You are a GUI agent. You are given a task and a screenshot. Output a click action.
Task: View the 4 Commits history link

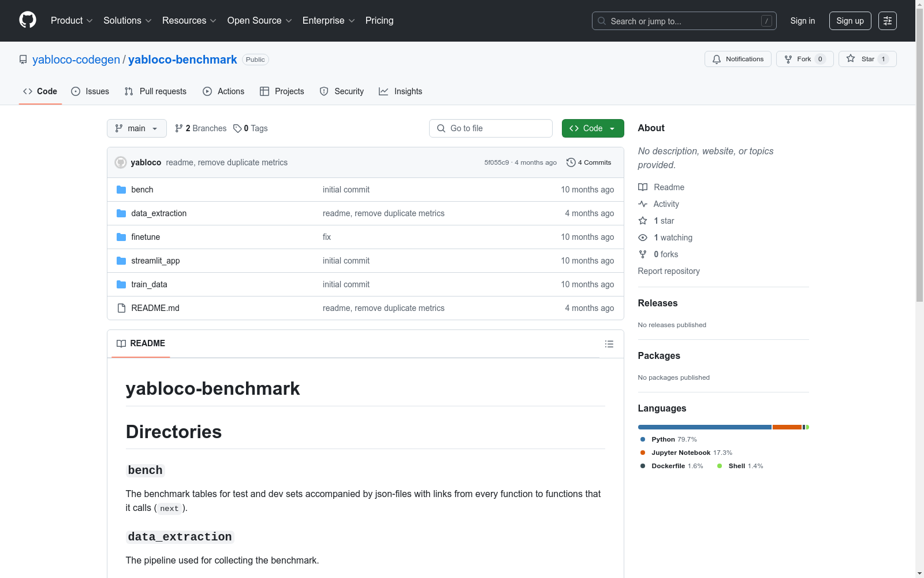pyautogui.click(x=589, y=162)
